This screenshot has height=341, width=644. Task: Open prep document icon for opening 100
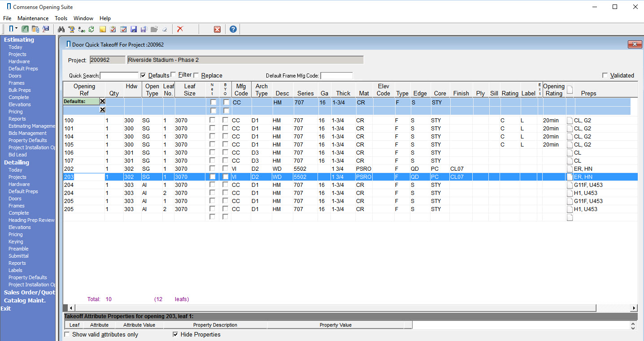[x=570, y=121]
